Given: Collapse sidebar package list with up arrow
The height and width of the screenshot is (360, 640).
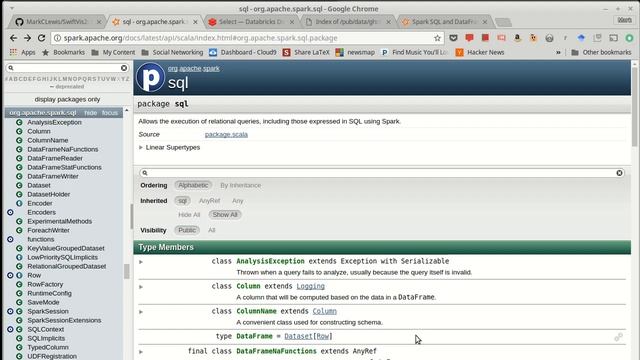Looking at the screenshot, I should (127, 110).
